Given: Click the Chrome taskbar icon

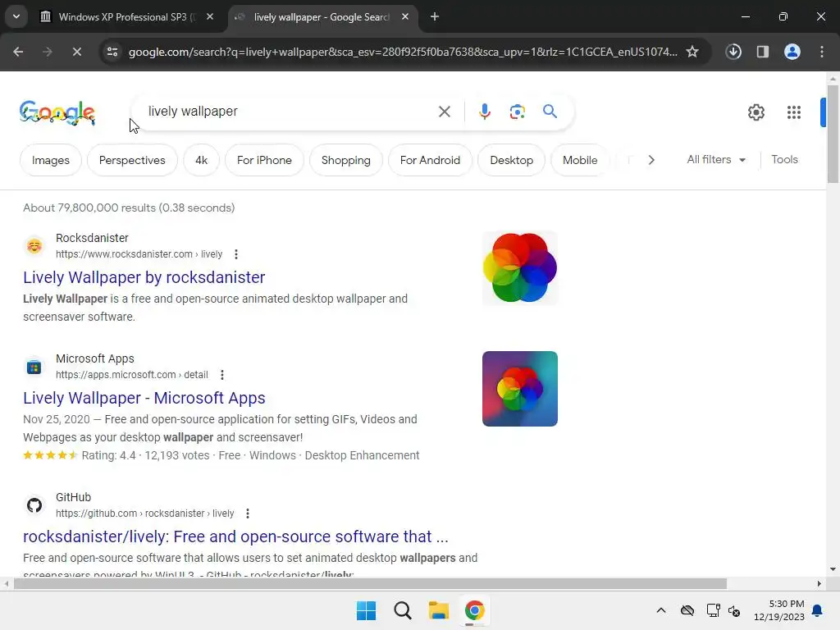Looking at the screenshot, I should point(475,610).
